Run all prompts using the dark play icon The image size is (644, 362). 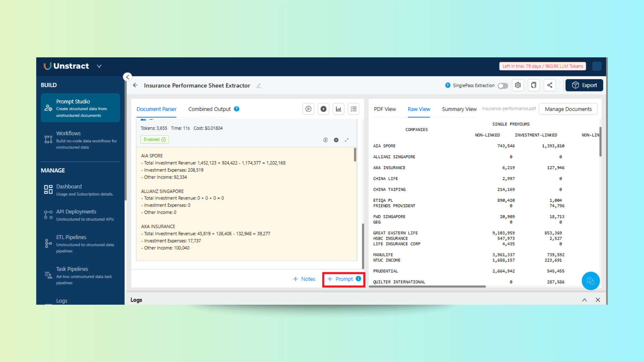click(323, 109)
